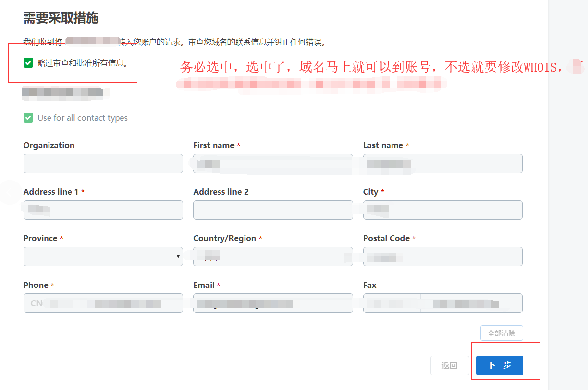This screenshot has width=588, height=390.
Task: Click the Organization input field
Action: pos(103,163)
